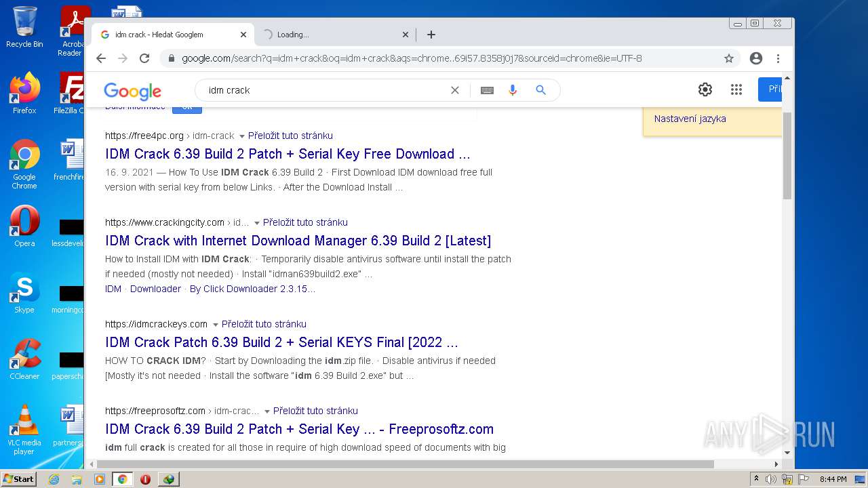
Task: Click 'Přeložit tuto stránku' for crackingcity.com
Action: pos(305,222)
